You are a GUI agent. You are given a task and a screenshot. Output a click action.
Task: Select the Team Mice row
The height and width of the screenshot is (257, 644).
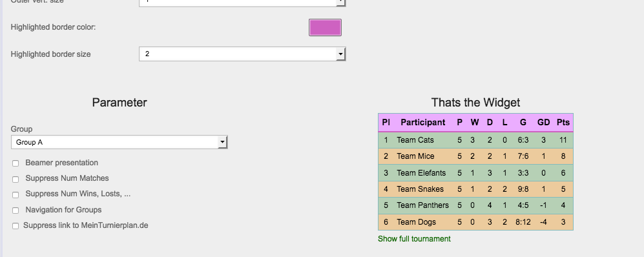pyautogui.click(x=475, y=156)
